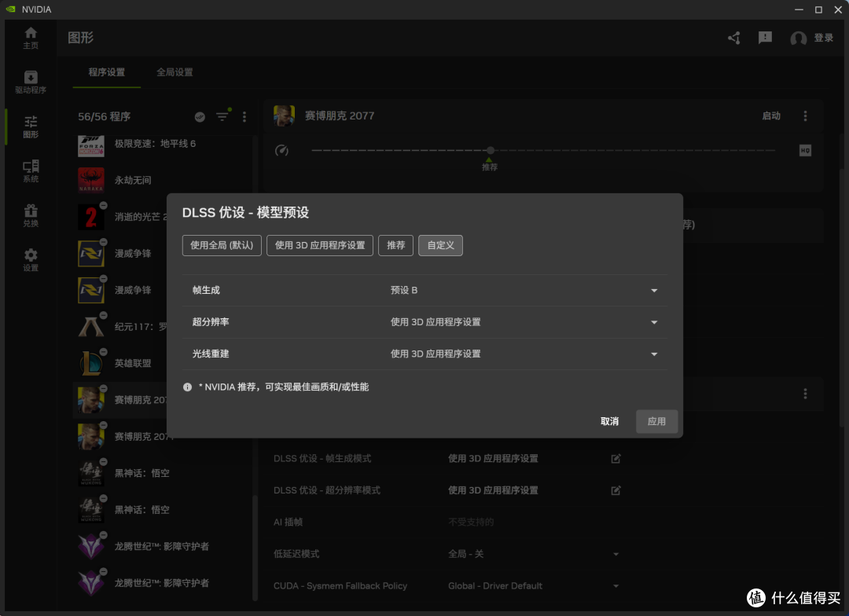This screenshot has width=849, height=616.
Task: Click the NVIDIA logo in title bar
Action: point(10,9)
